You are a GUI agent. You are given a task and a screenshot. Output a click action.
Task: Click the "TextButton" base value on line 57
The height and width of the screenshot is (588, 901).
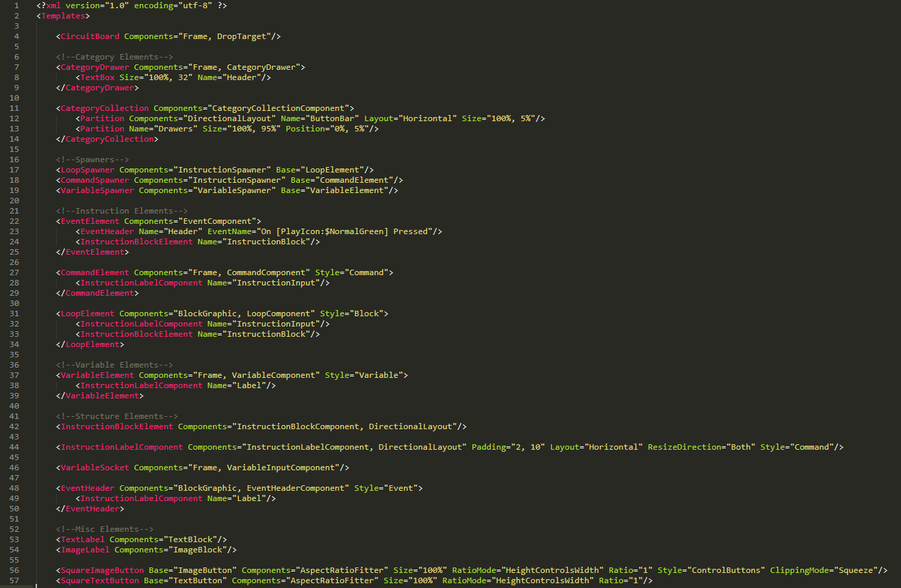(x=198, y=580)
